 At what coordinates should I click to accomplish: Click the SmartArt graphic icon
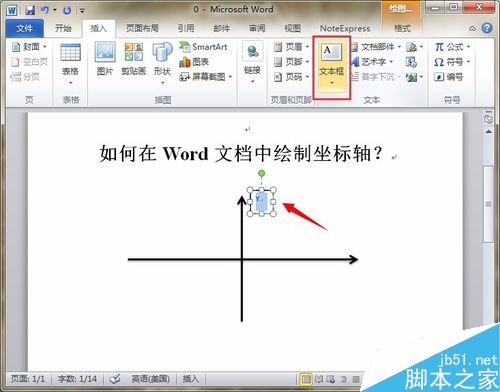pos(203,47)
